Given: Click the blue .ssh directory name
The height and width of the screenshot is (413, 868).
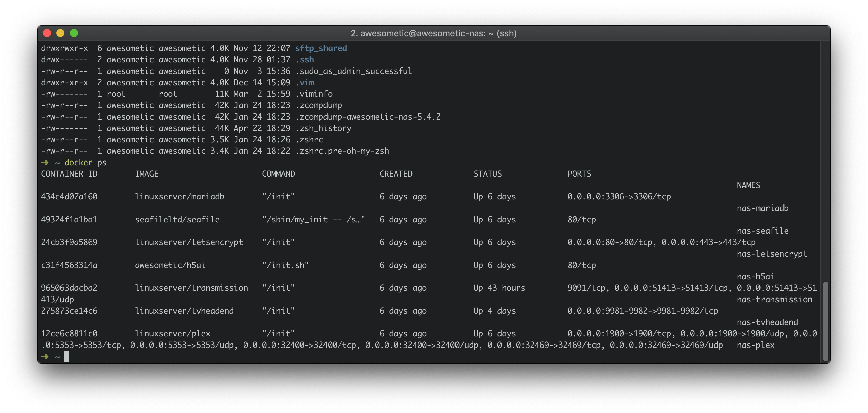Looking at the screenshot, I should coord(305,60).
